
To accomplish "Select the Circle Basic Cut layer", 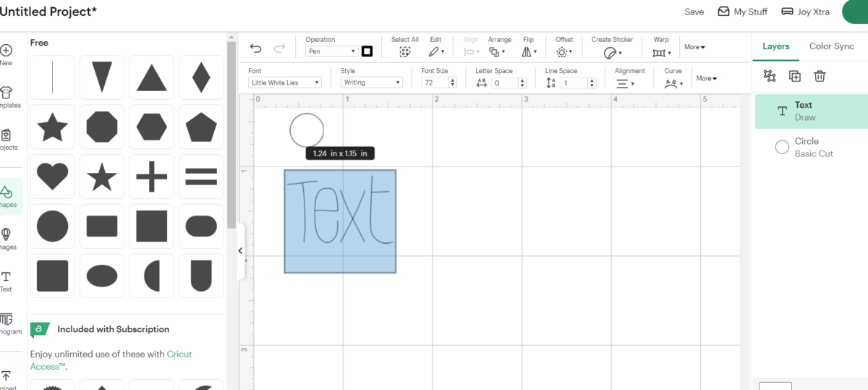I will [812, 147].
